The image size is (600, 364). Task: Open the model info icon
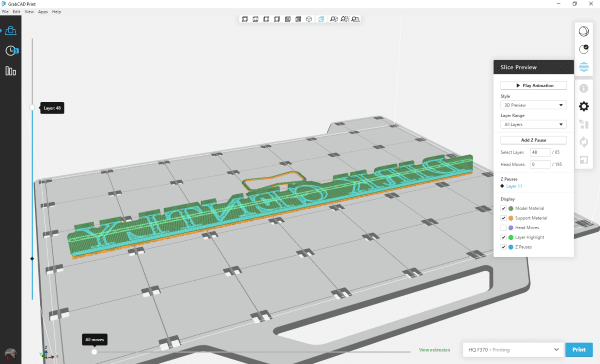[x=584, y=88]
